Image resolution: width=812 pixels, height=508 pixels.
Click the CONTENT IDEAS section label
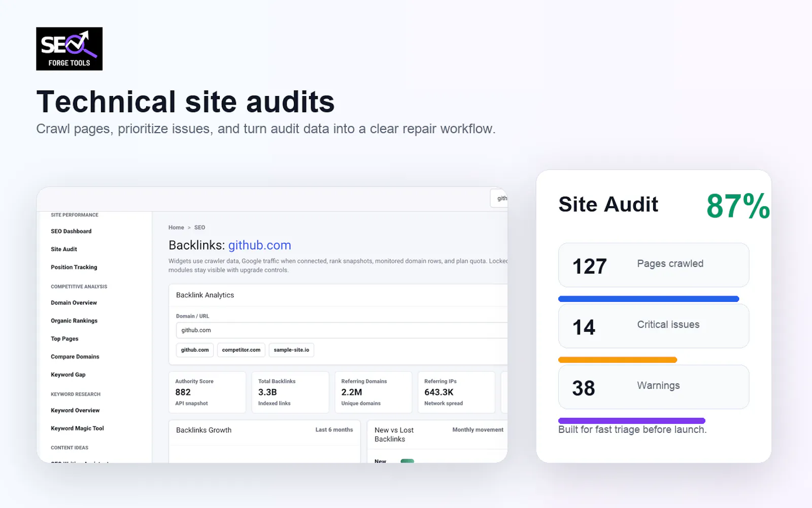tap(70, 448)
